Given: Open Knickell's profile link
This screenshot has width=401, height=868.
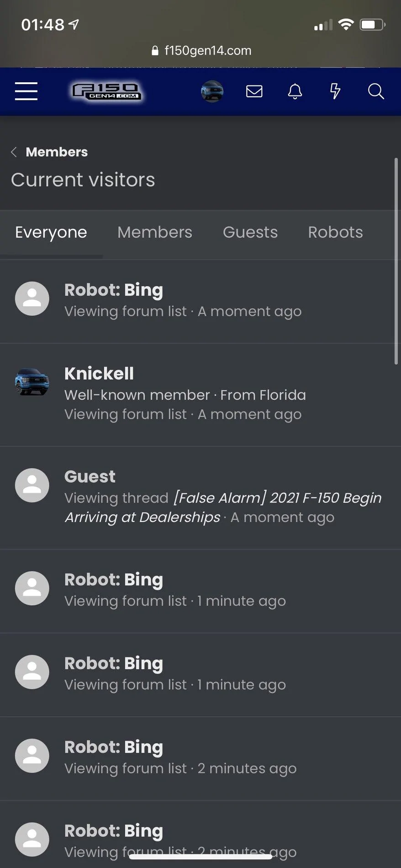Looking at the screenshot, I should [x=99, y=374].
